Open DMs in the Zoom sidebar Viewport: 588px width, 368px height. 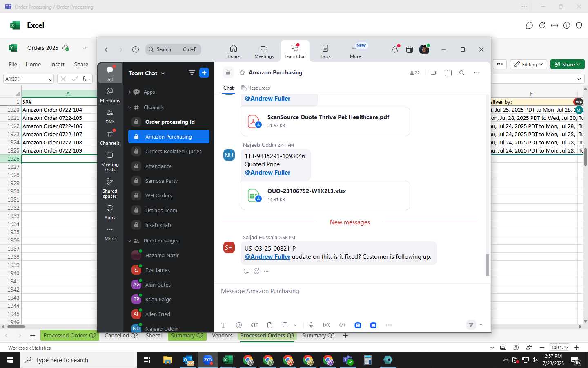click(110, 116)
